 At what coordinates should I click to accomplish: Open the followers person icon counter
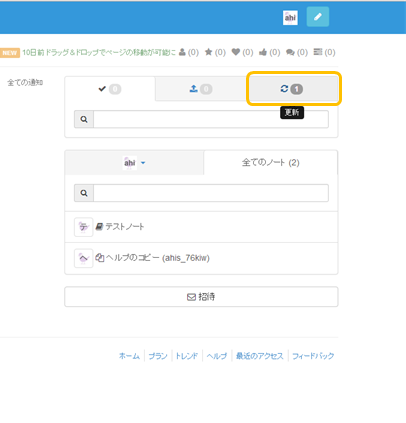pos(189,52)
